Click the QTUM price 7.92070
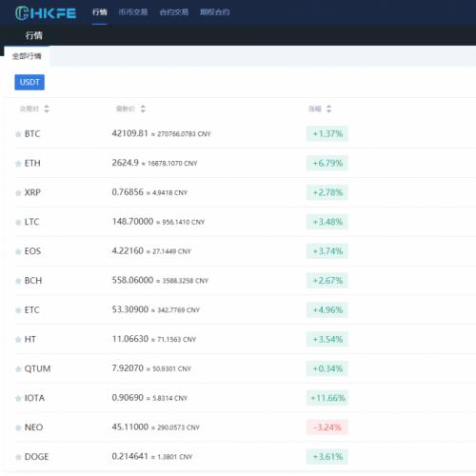The image size is (476, 476). [x=128, y=368]
